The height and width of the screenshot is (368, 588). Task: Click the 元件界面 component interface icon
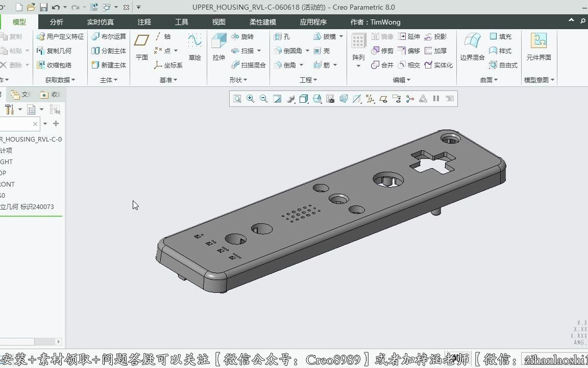(538, 47)
